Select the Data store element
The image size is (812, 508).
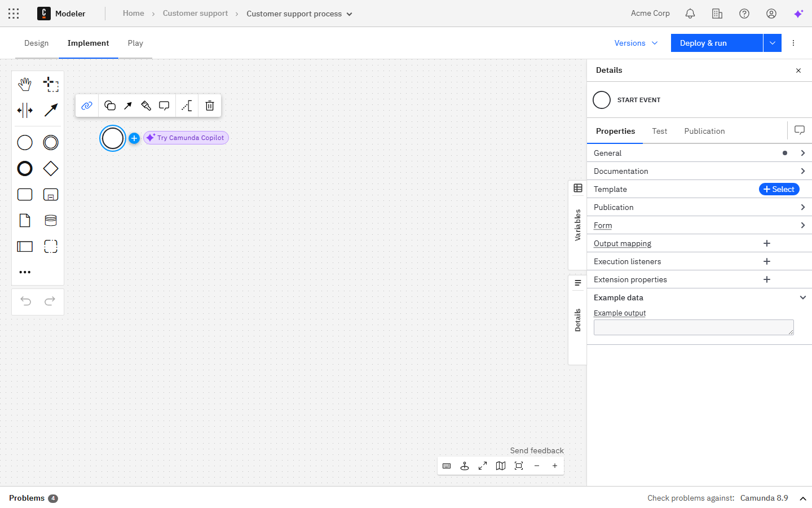(x=51, y=220)
